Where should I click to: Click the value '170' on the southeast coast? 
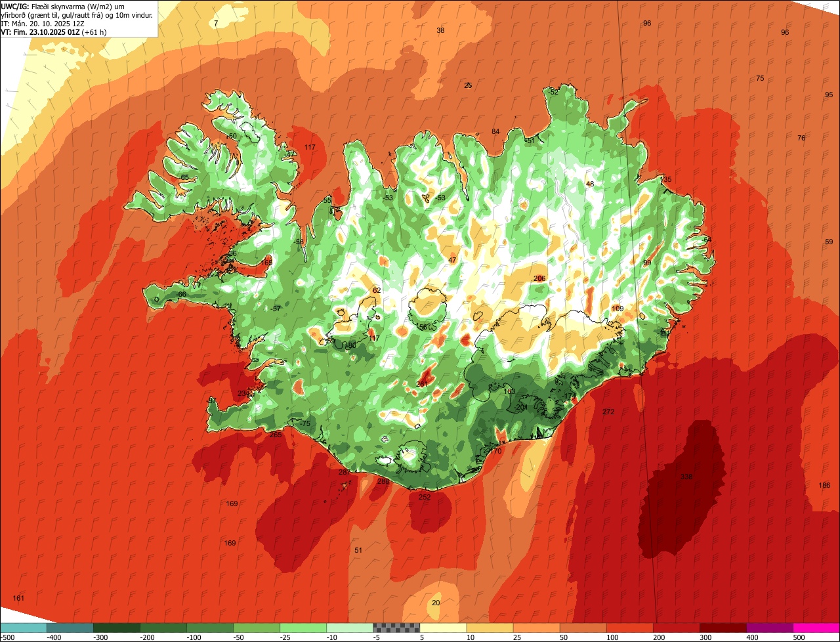495,451
